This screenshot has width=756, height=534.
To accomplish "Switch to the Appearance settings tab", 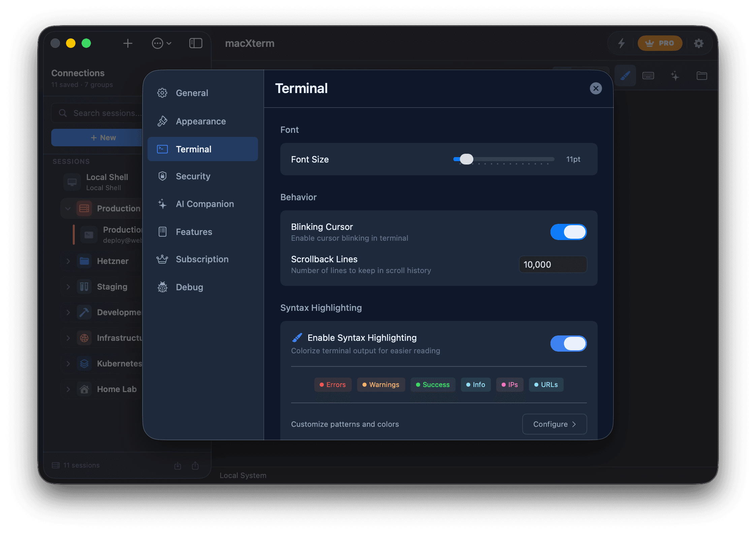I will (202, 121).
